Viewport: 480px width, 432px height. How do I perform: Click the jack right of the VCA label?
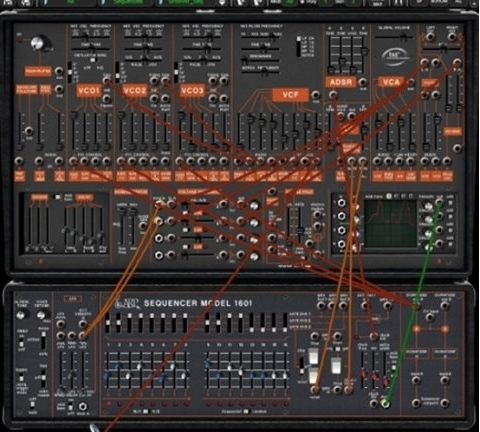point(411,82)
